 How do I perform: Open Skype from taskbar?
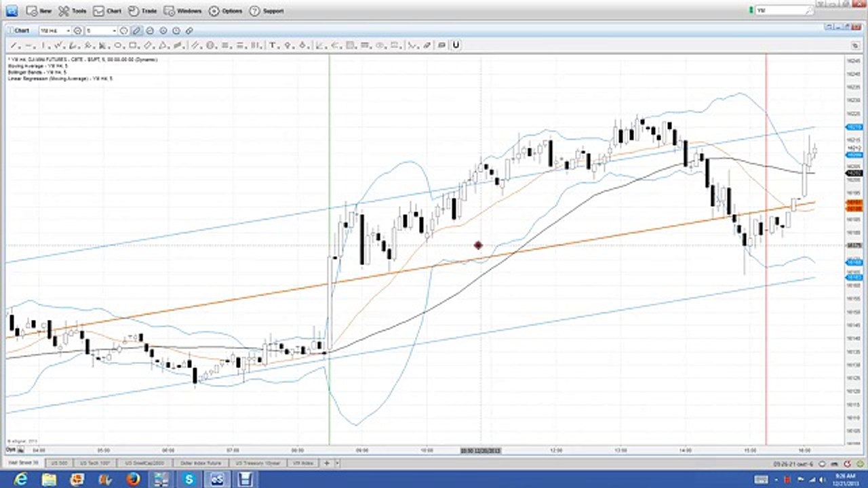(x=189, y=480)
